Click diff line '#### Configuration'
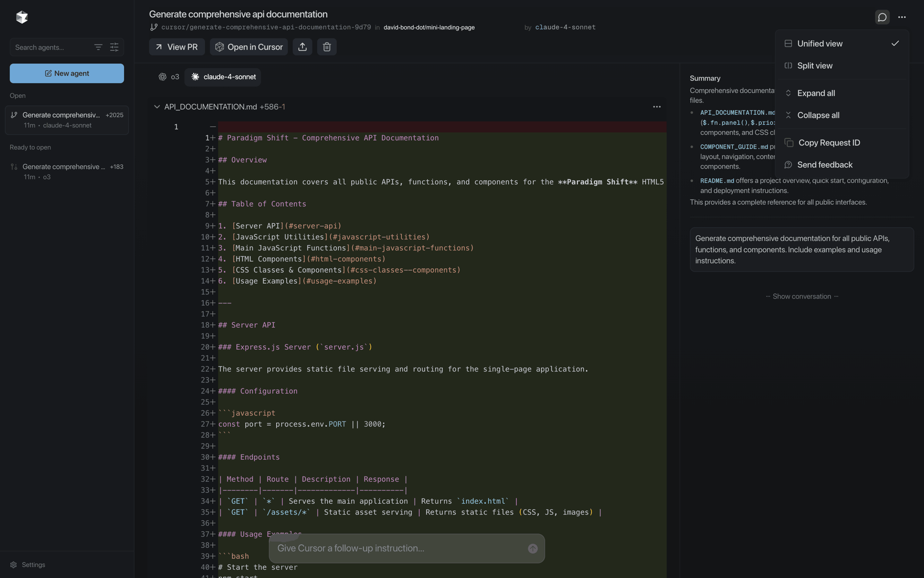The width and height of the screenshot is (924, 578). [257, 391]
